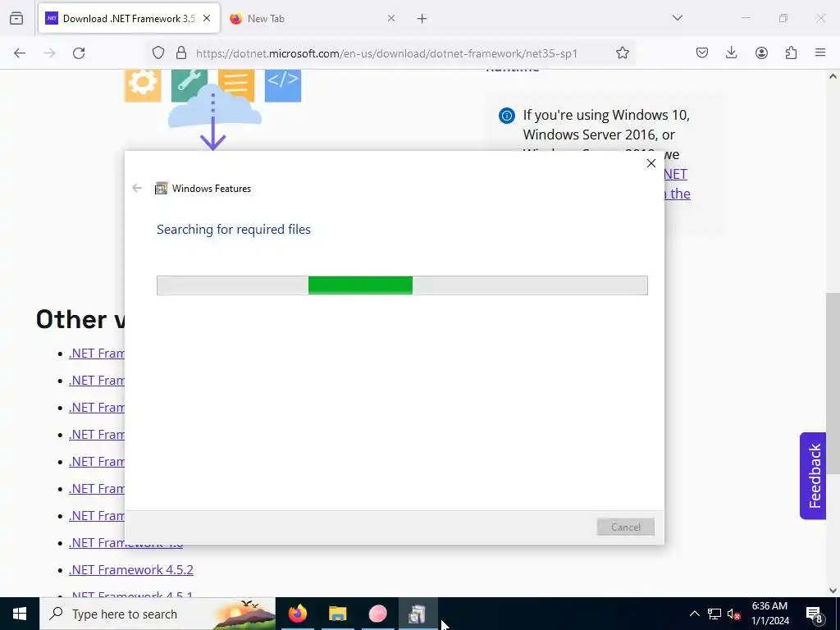This screenshot has height=630, width=840.
Task: Show hidden system tray icons
Action: point(694,614)
